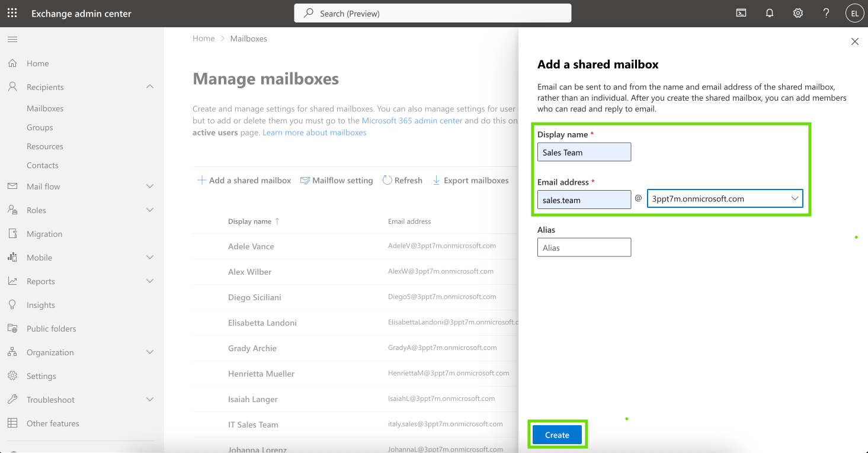Follow the Learn more about mailboxes link
Viewport: 868px width, 453px height.
pyautogui.click(x=315, y=133)
